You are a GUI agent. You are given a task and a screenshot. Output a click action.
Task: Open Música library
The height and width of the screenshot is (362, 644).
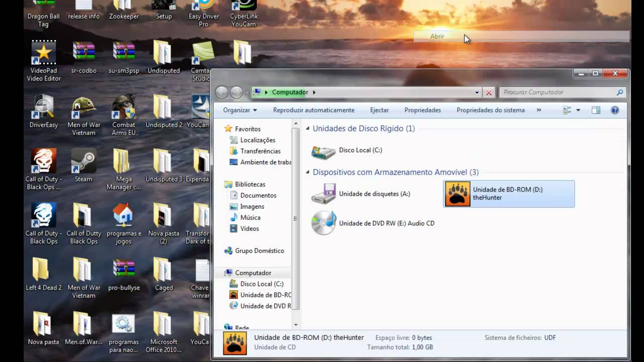(250, 218)
